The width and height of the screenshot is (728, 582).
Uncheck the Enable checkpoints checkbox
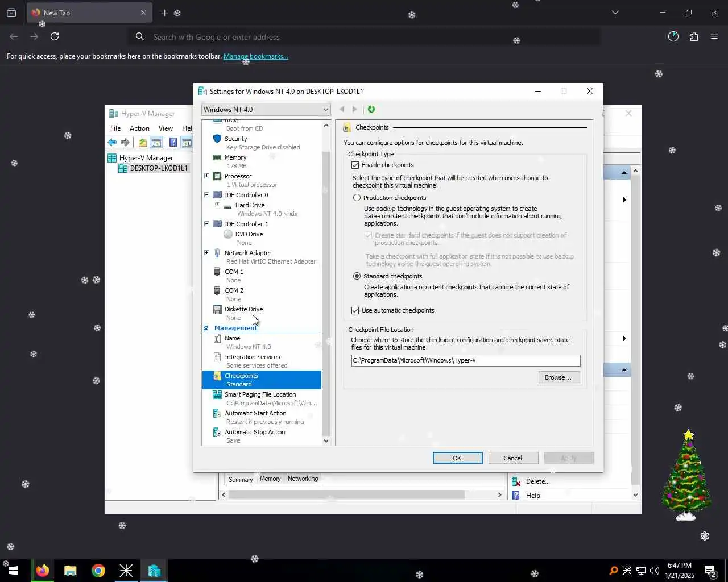tap(355, 165)
